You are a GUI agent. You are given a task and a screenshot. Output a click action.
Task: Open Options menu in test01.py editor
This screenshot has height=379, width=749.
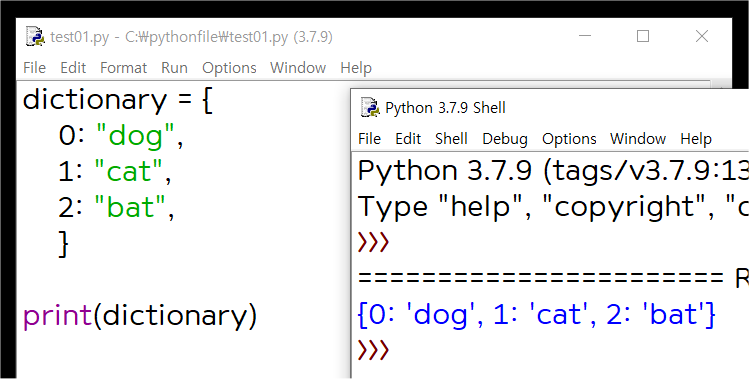tap(229, 68)
